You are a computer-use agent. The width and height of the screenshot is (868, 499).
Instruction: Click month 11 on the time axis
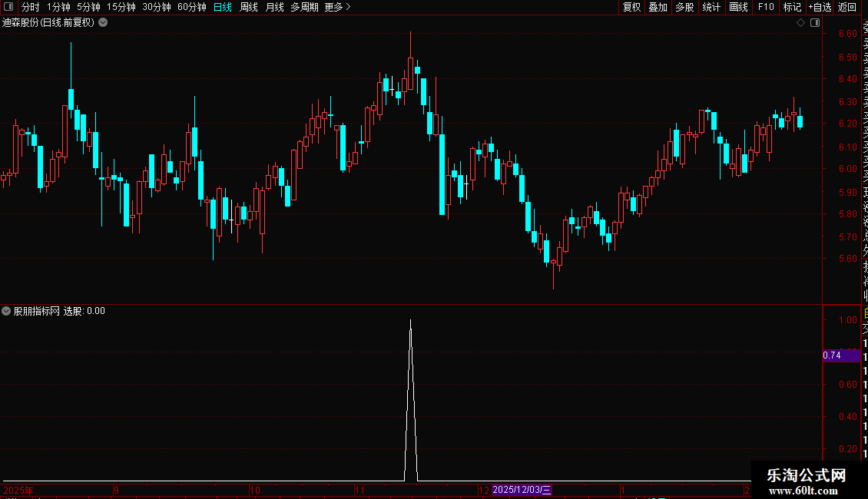pos(359,490)
